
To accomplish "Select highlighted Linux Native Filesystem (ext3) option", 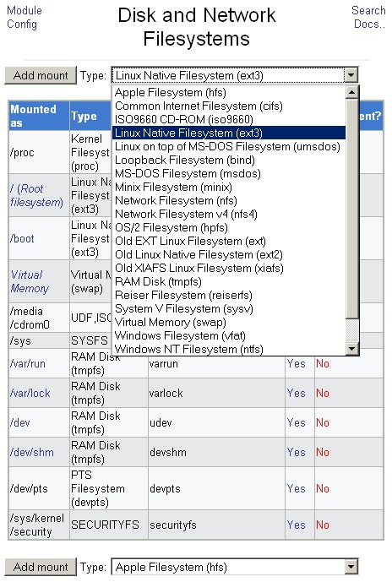I will tap(229, 133).
